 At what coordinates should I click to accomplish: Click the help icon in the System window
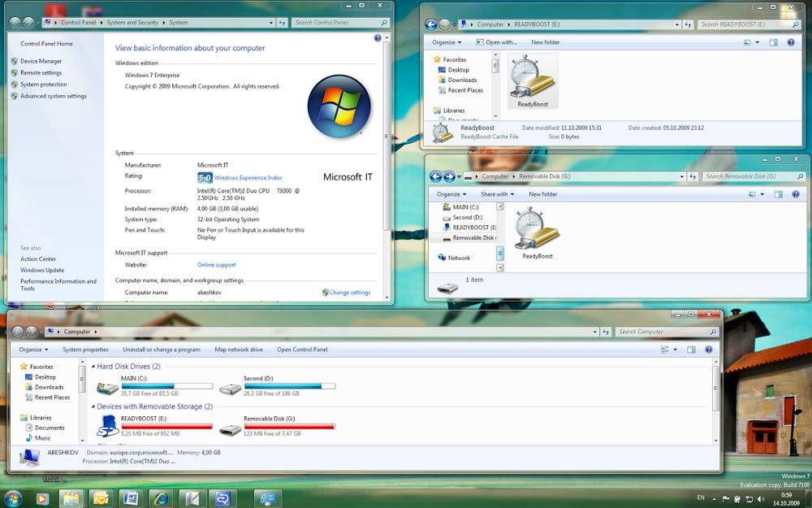[378, 38]
